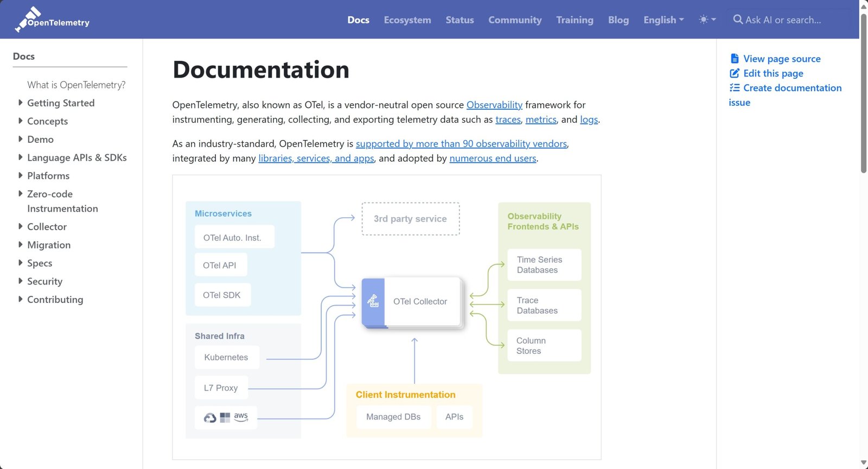Click OTel API box in diagram
Image resolution: width=868 pixels, height=469 pixels.
[221, 265]
